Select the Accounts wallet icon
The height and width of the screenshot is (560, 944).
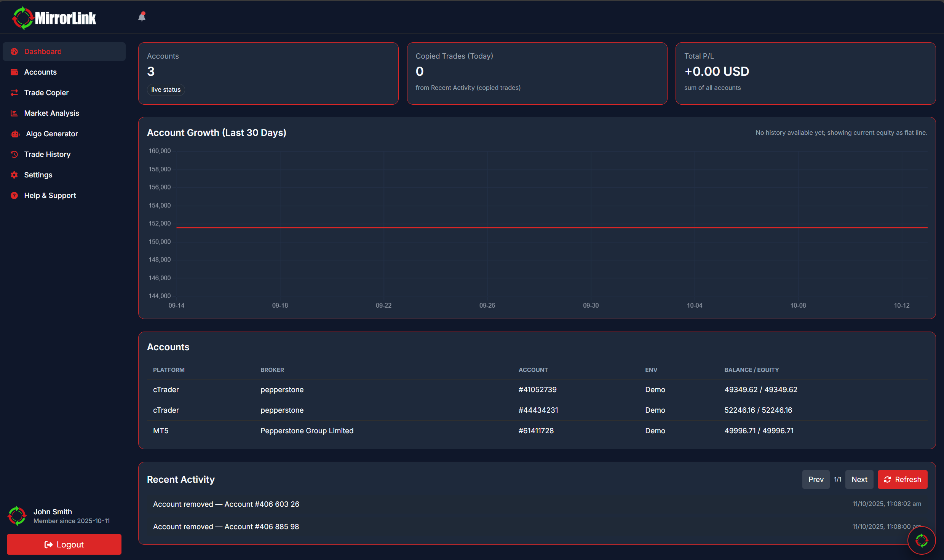pyautogui.click(x=14, y=72)
